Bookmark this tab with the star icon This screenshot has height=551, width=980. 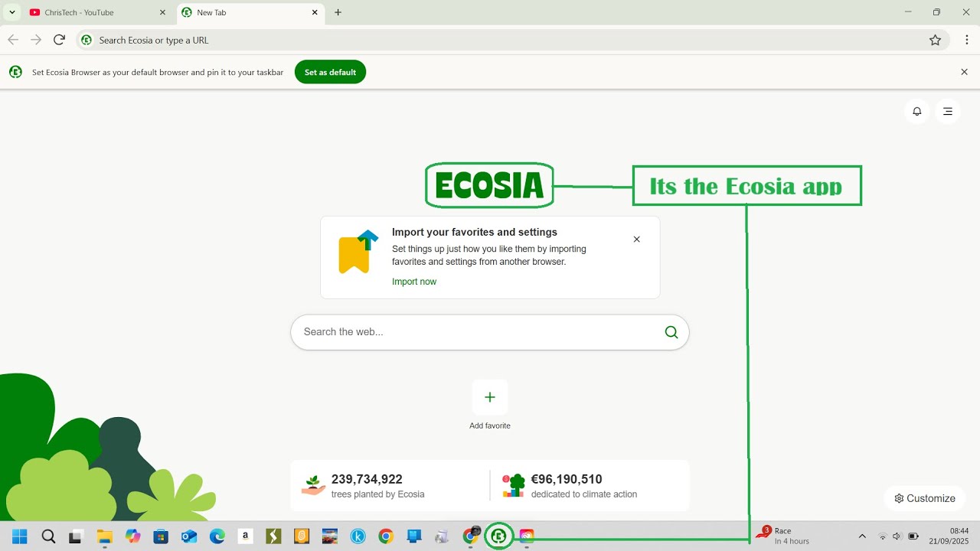tap(935, 40)
